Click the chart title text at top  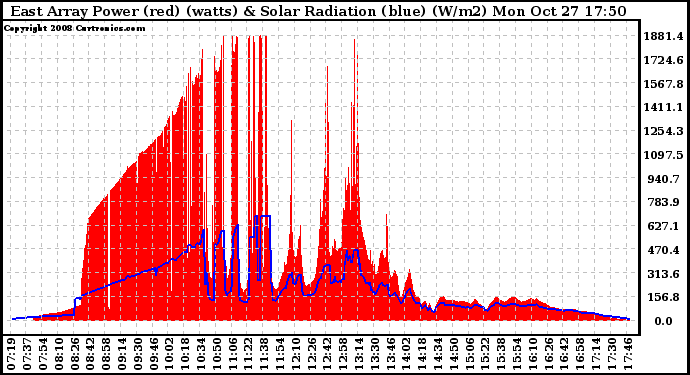click(318, 11)
